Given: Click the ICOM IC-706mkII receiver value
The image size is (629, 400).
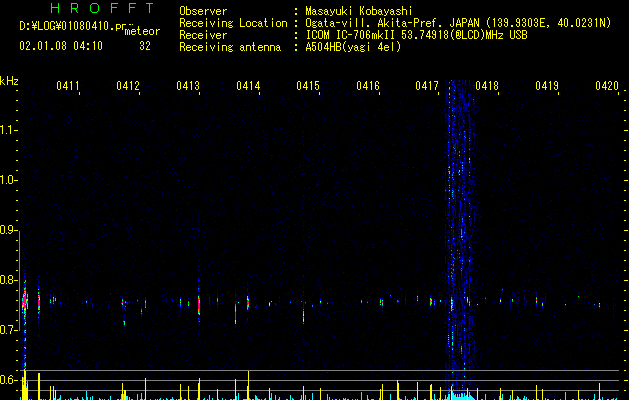Looking at the screenshot, I should (416, 35).
